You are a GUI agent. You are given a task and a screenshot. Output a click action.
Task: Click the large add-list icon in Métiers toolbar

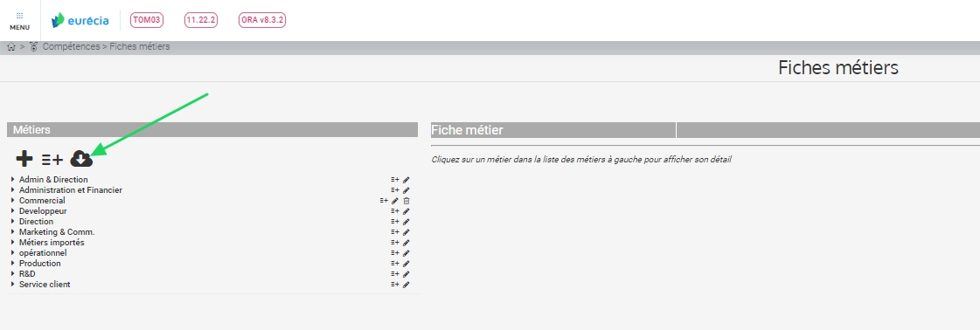click(x=52, y=160)
